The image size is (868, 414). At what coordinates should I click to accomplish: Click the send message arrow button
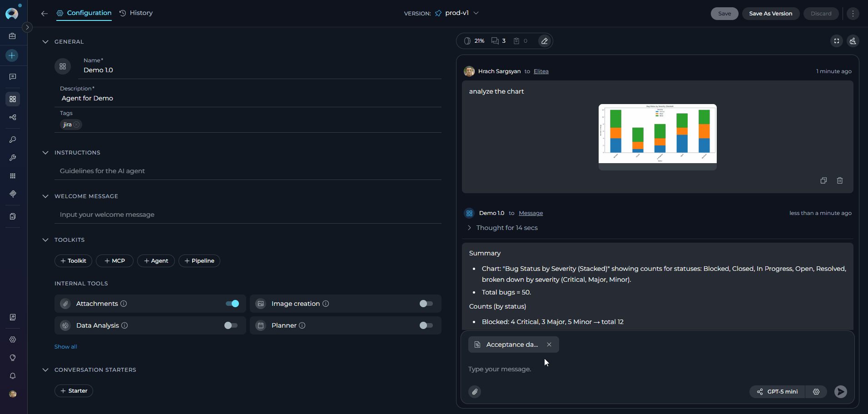841,392
